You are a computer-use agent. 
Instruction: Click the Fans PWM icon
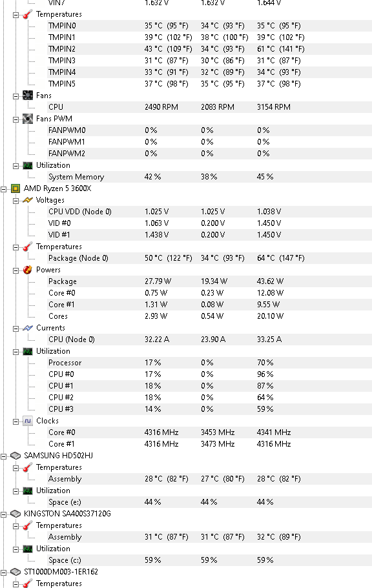point(28,119)
